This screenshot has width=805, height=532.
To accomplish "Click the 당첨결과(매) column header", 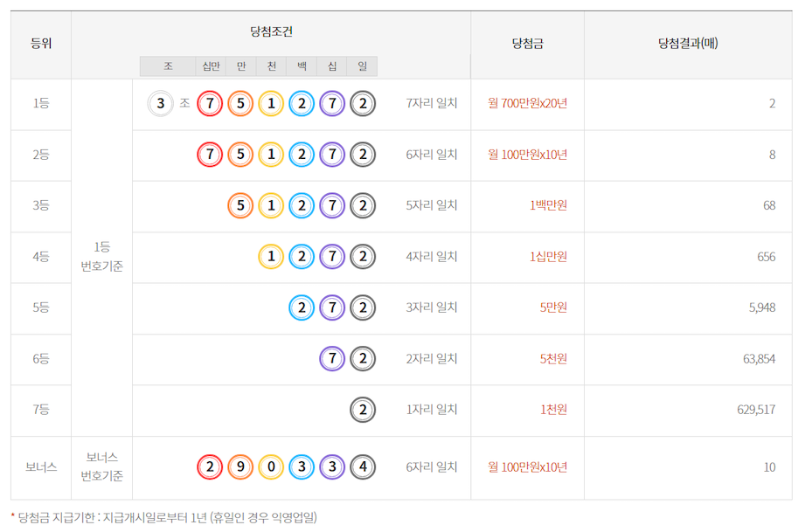I will pyautogui.click(x=688, y=44).
